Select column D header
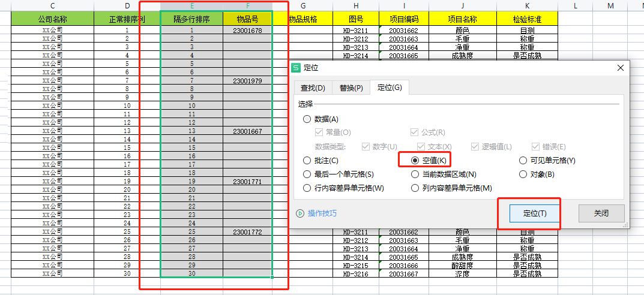Screen dimensions: 644x295 pos(127,5)
